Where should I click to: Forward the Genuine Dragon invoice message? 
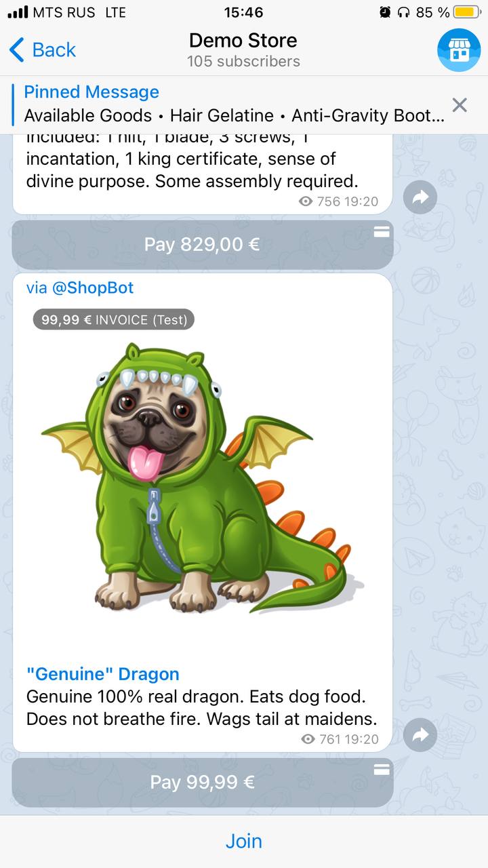coord(420,735)
